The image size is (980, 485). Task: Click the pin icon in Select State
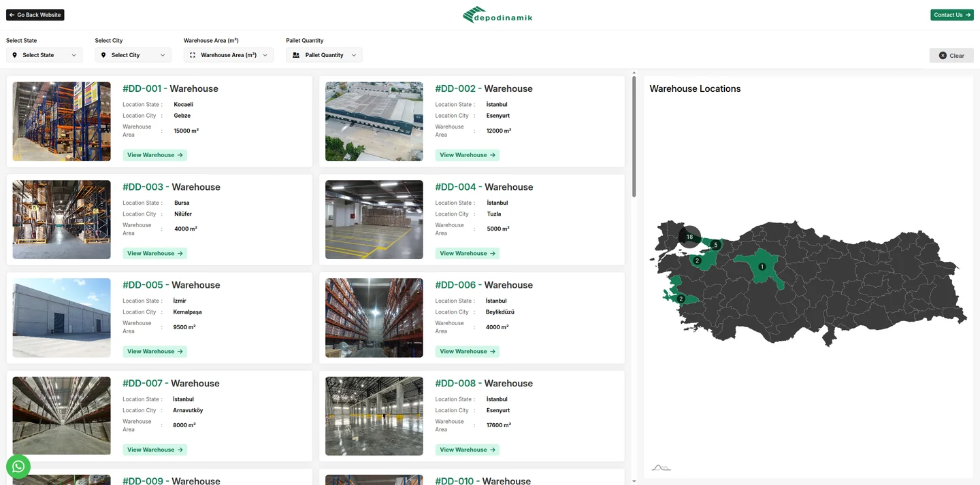coord(15,55)
